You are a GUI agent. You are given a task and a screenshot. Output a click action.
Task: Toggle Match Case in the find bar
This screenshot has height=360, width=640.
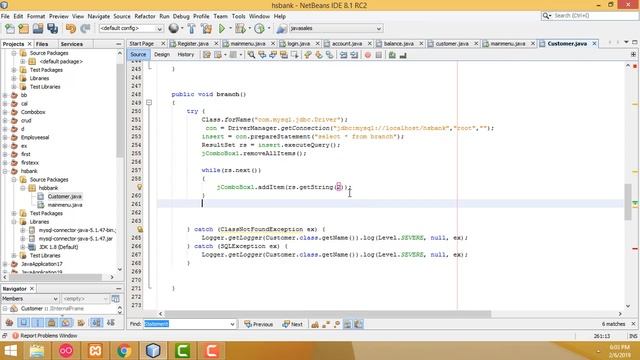pyautogui.click(x=315, y=324)
